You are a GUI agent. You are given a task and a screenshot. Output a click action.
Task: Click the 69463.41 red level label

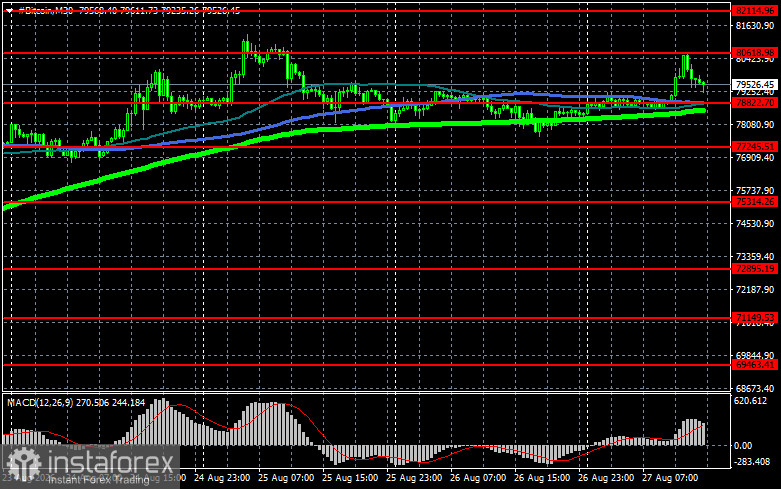click(x=755, y=365)
